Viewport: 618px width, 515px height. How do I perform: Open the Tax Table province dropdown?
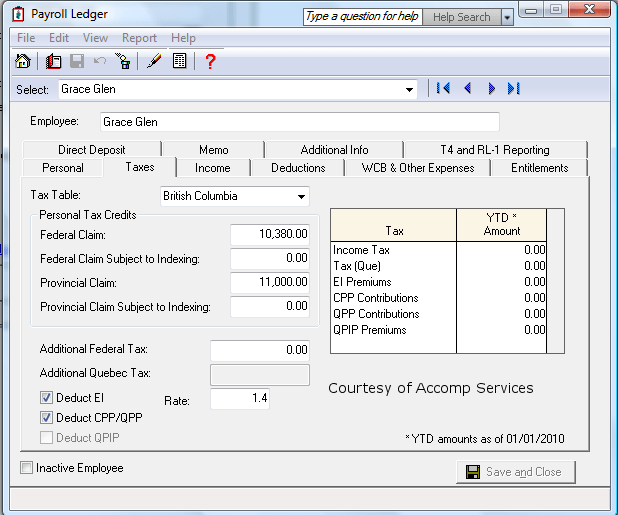point(302,196)
